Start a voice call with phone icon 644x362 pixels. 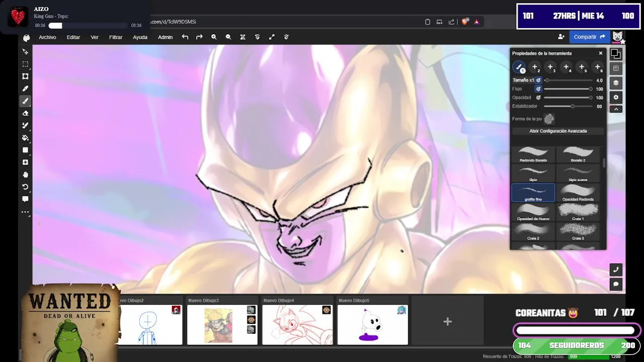pos(616,269)
